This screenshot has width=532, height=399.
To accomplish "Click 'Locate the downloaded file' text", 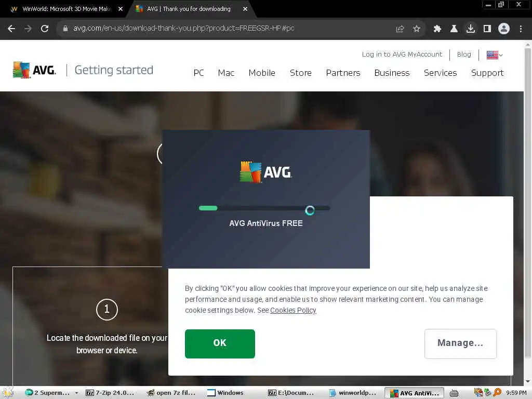I will click(107, 344).
